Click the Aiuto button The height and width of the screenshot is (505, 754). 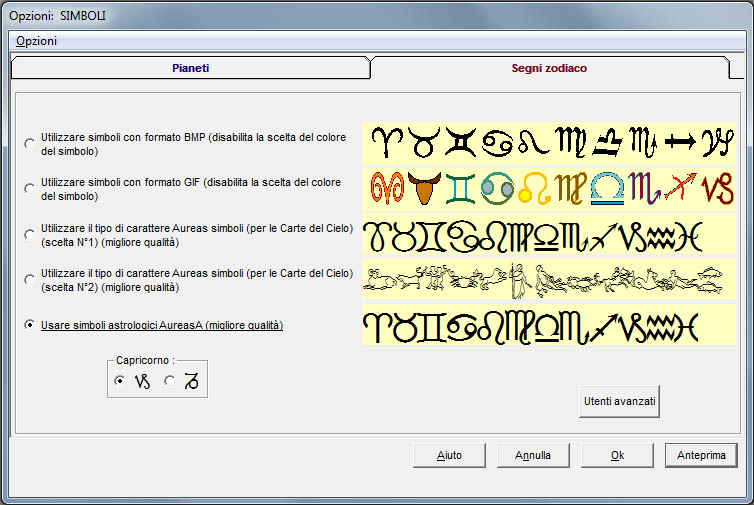[449, 455]
